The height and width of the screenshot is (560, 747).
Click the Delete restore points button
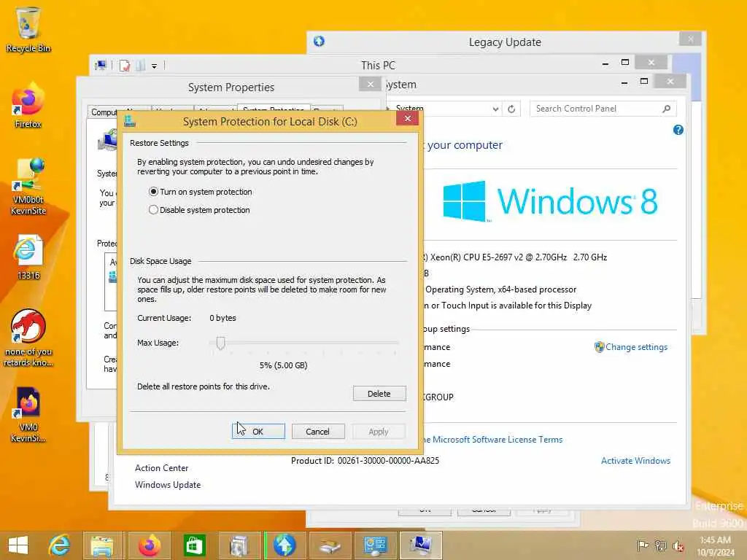[379, 394]
